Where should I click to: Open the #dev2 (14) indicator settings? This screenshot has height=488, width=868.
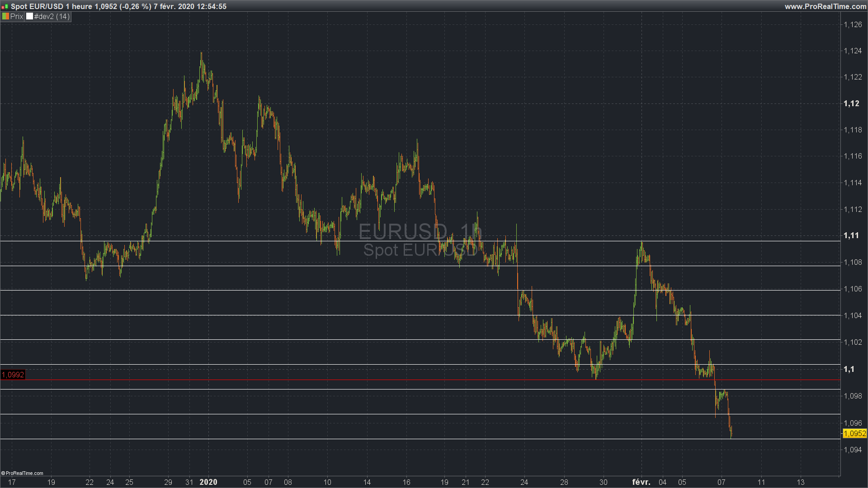tap(52, 16)
